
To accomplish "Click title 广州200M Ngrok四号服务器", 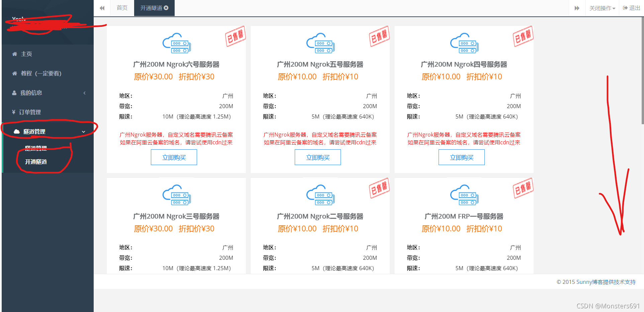I will coord(464,64).
